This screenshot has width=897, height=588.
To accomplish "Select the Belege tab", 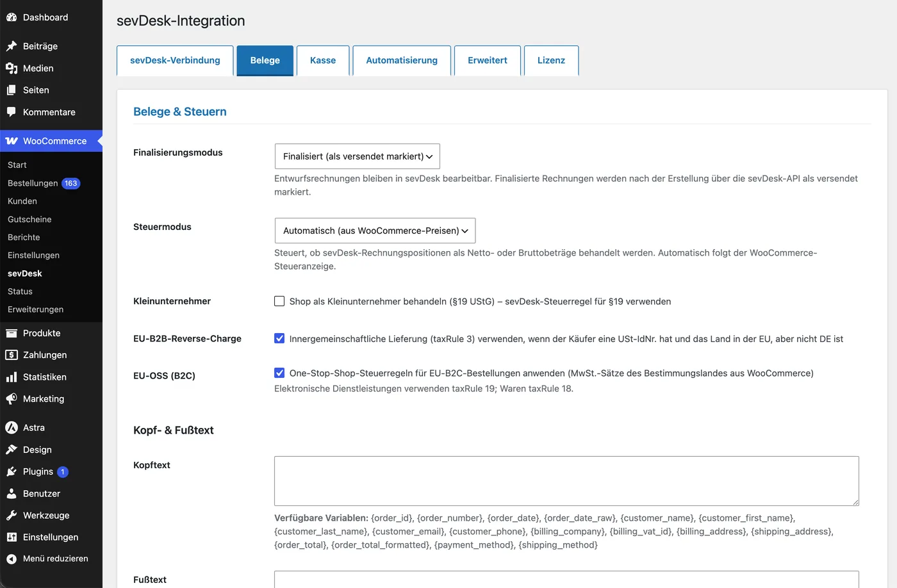I will pyautogui.click(x=265, y=60).
